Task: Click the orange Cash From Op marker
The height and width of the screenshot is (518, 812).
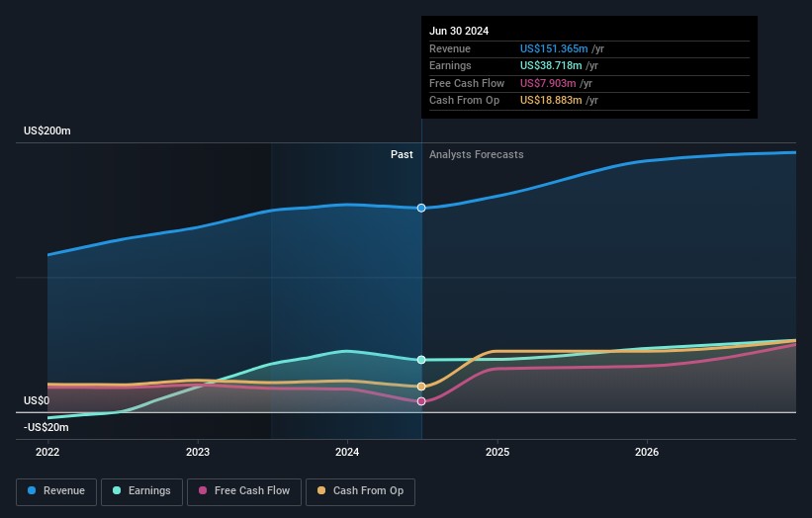Action: click(x=421, y=387)
